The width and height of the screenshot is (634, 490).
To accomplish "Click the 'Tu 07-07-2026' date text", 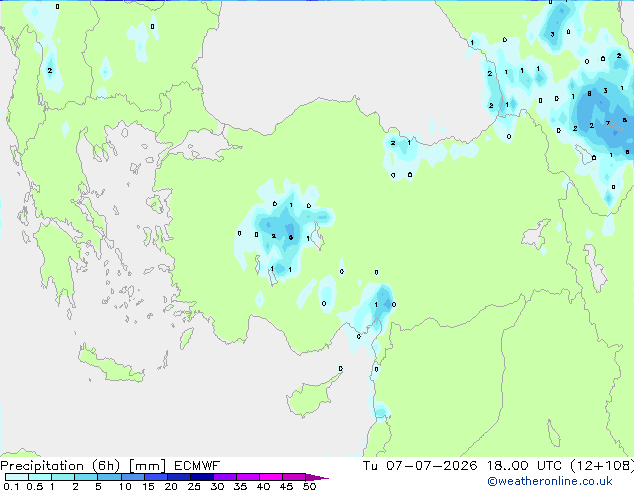I will point(420,466).
